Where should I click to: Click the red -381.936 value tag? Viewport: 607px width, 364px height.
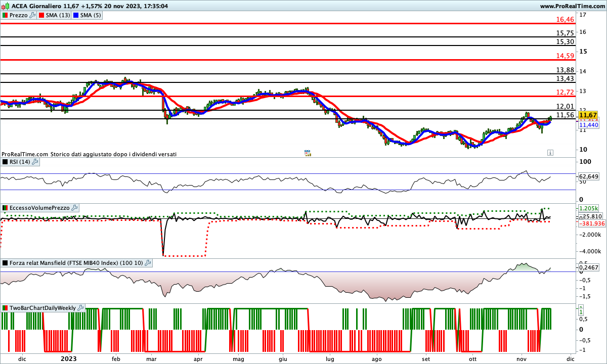tap(591, 223)
